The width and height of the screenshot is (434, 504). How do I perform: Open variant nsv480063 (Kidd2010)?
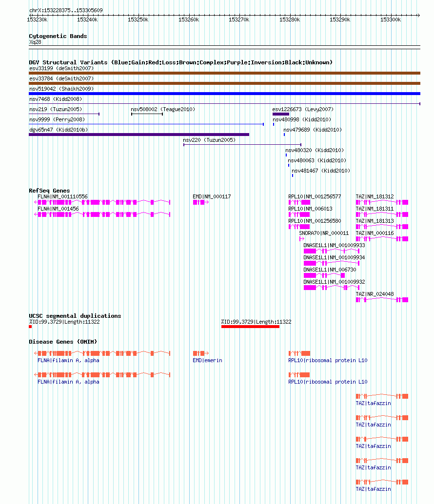(289, 165)
